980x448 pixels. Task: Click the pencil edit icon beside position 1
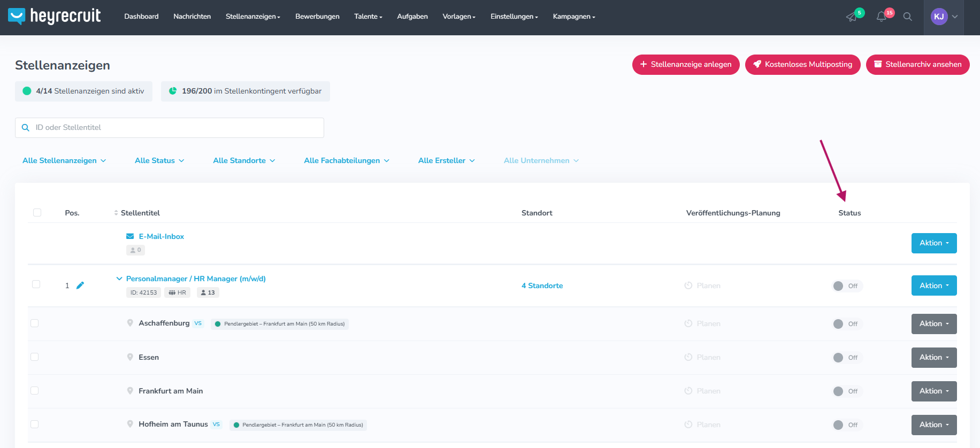coord(80,285)
